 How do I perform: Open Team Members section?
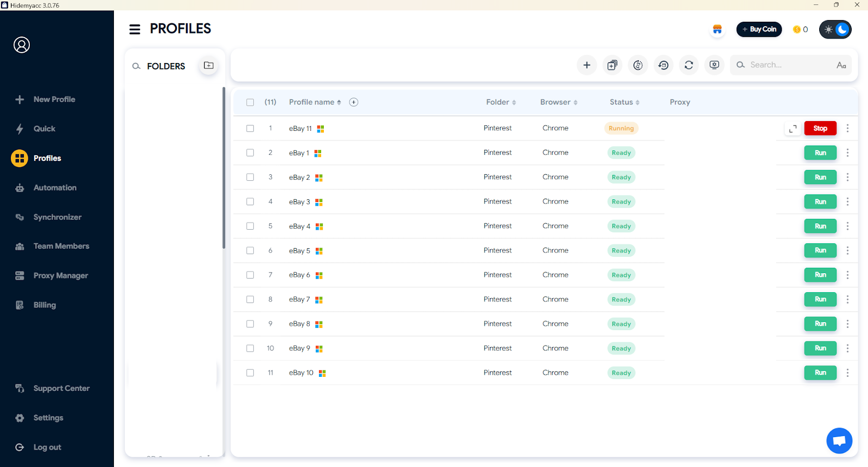52,246
